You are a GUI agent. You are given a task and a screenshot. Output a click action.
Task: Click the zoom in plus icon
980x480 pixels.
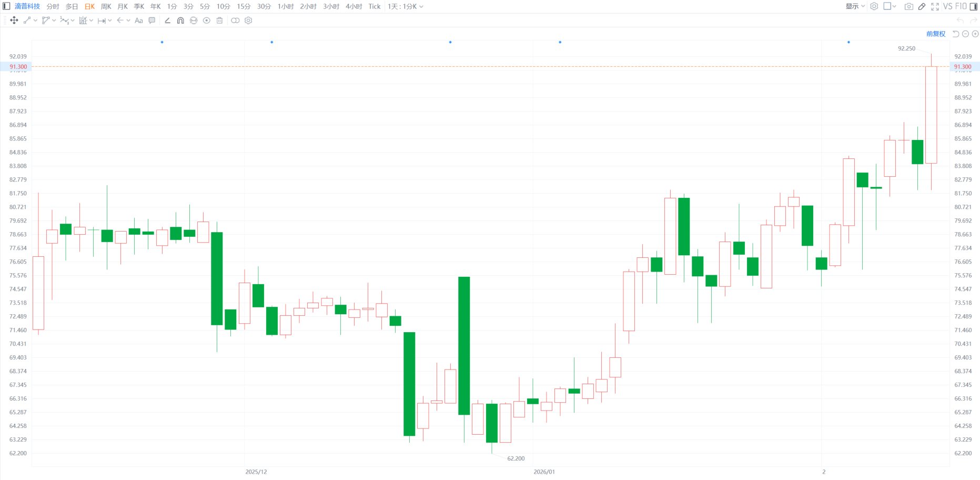tap(975, 34)
